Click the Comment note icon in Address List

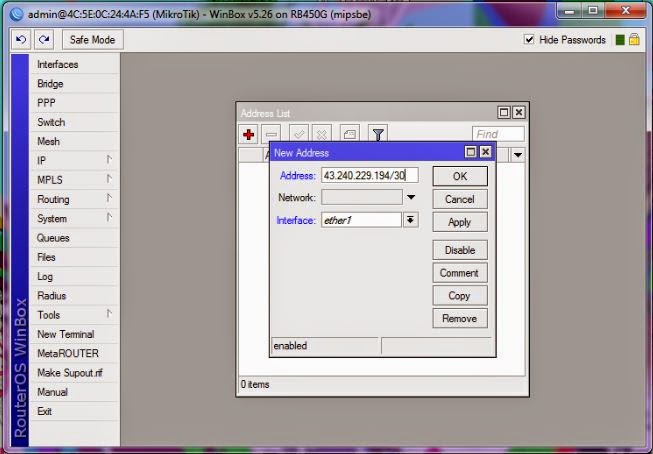(350, 135)
